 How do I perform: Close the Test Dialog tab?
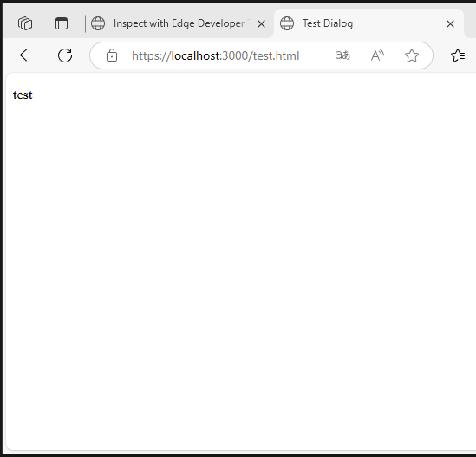[x=451, y=23]
